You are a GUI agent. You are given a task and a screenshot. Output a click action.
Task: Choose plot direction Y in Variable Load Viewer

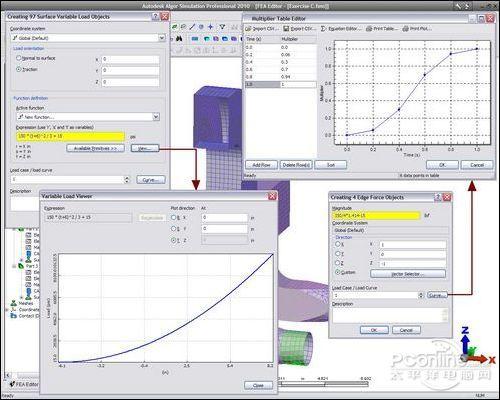click(x=173, y=229)
